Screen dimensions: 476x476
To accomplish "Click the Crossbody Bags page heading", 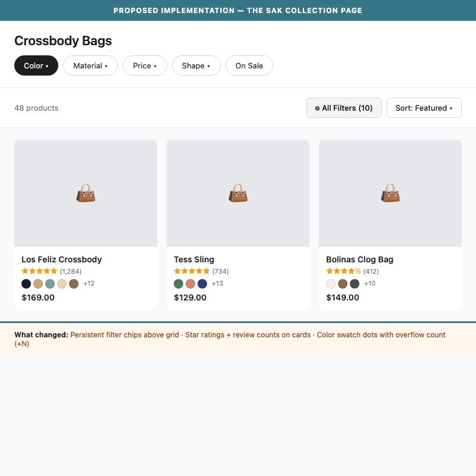I will 63,40.
